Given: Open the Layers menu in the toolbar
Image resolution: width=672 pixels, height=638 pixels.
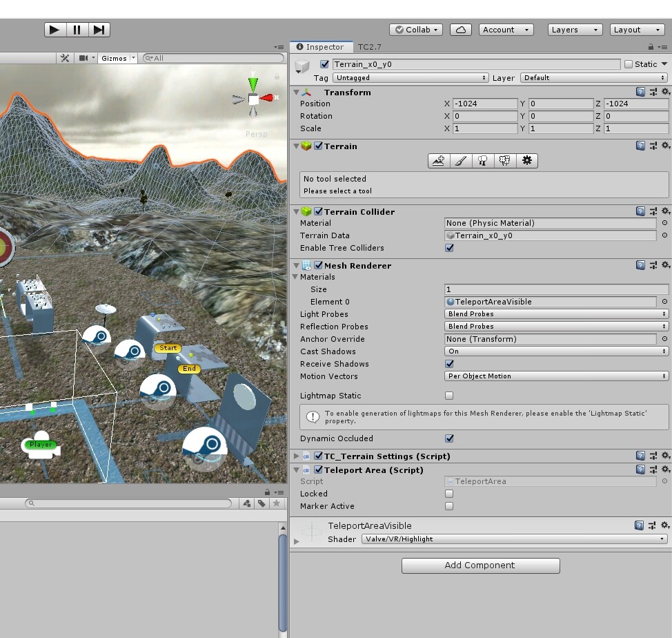Looking at the screenshot, I should (x=573, y=29).
